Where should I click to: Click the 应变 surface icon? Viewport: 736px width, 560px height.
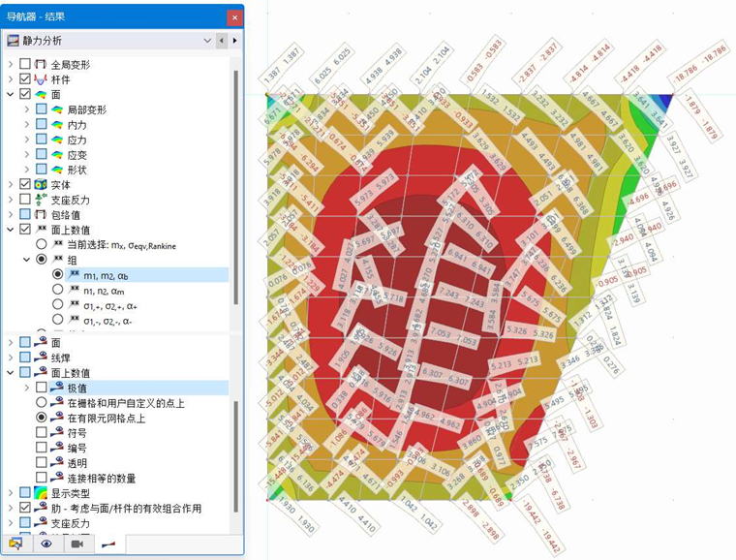(x=57, y=154)
